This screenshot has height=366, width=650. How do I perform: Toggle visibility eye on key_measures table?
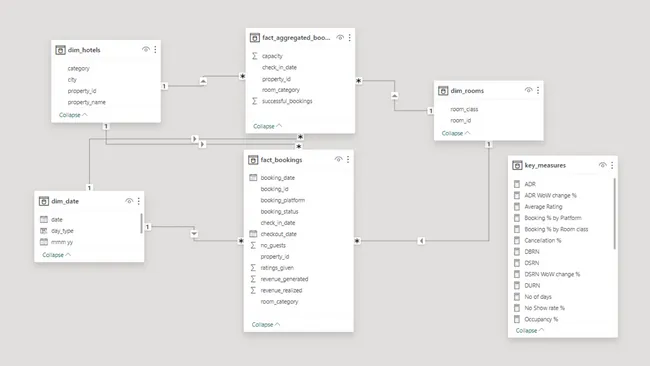(603, 165)
